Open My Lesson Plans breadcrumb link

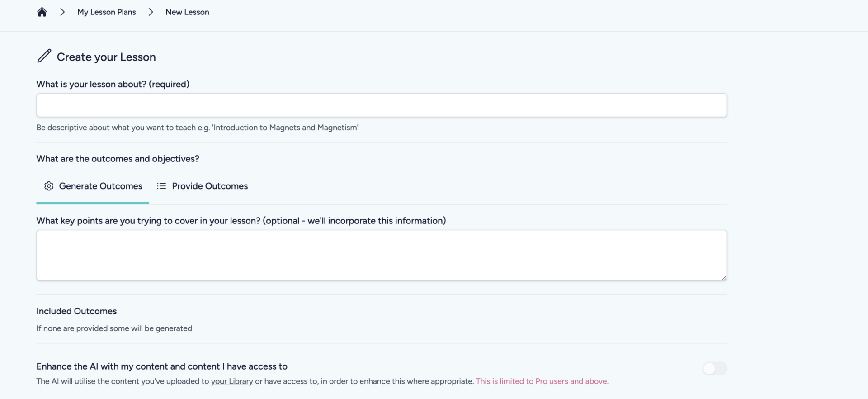pyautogui.click(x=106, y=12)
